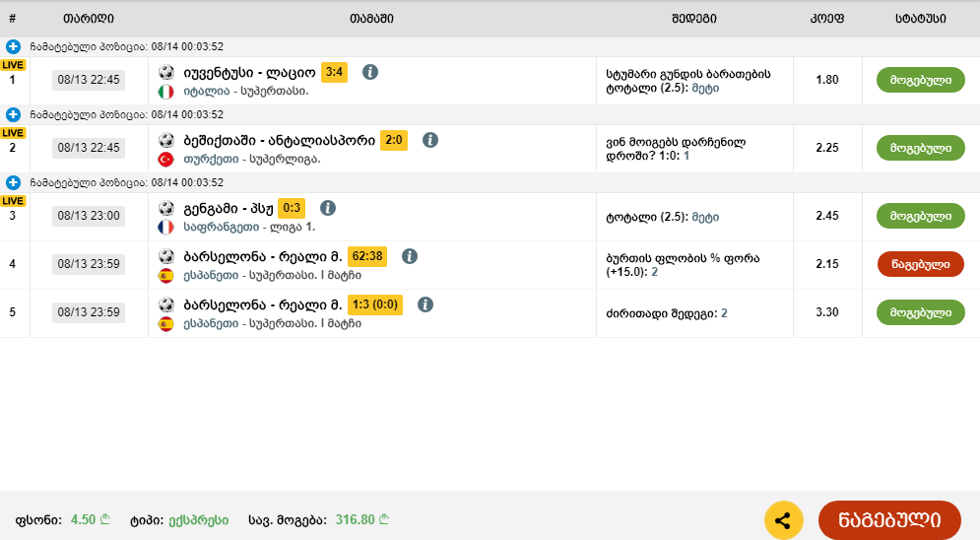Click the 3:4 score badge
Screen dimensions: 980x540
[x=334, y=72]
